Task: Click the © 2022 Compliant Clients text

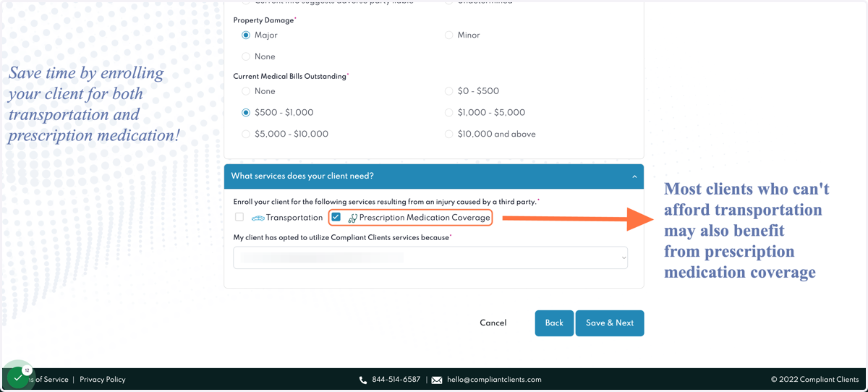Action: [814, 380]
